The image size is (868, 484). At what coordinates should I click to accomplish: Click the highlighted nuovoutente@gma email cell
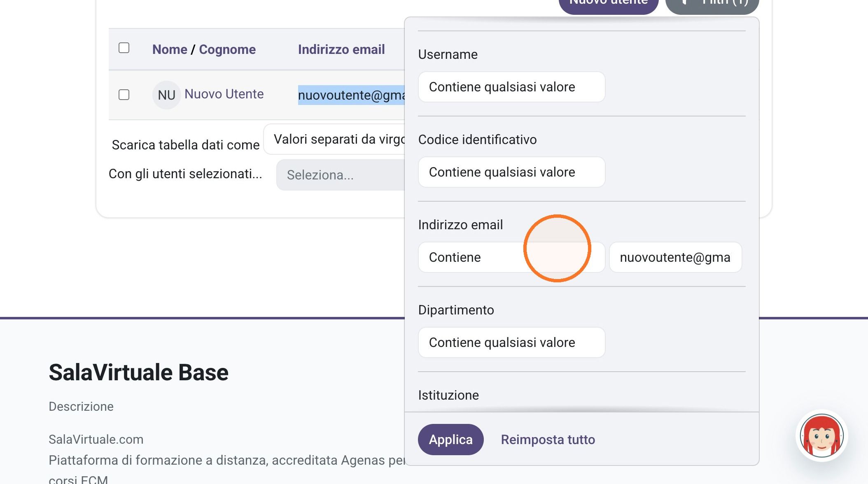pyautogui.click(x=351, y=95)
